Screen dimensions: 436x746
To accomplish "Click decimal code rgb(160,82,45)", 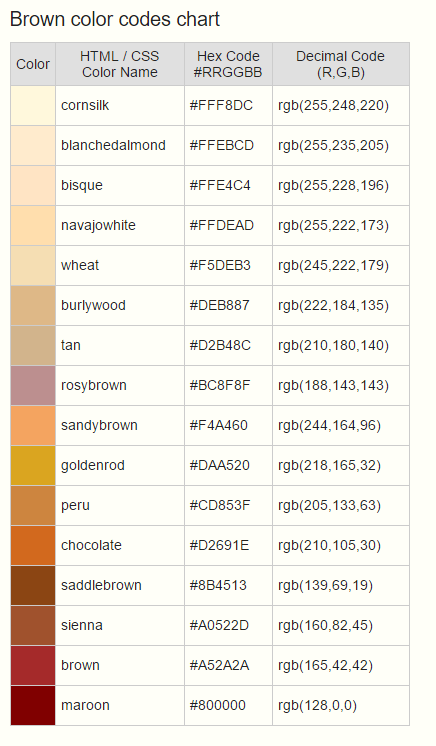I will click(326, 625).
